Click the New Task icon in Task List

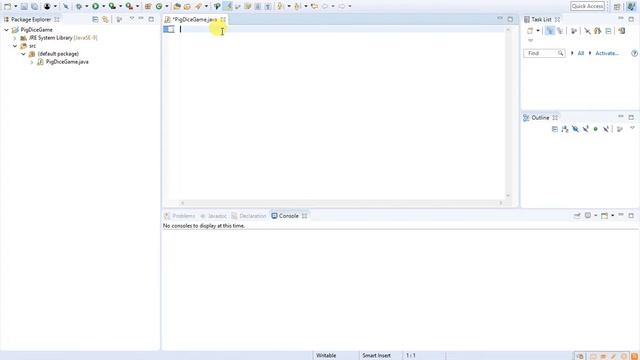(x=530, y=31)
